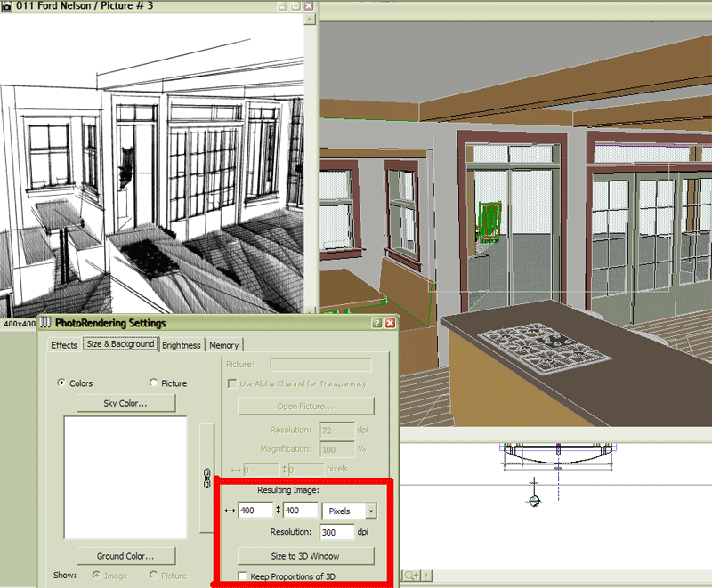This screenshot has height=588, width=712.
Task: Open the Sky Color picker
Action: [126, 403]
